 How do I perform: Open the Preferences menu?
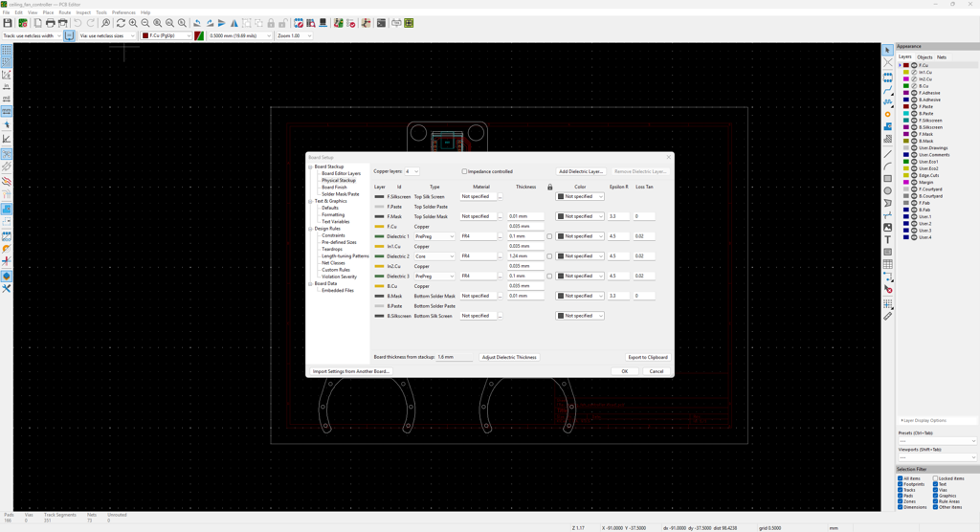[123, 12]
